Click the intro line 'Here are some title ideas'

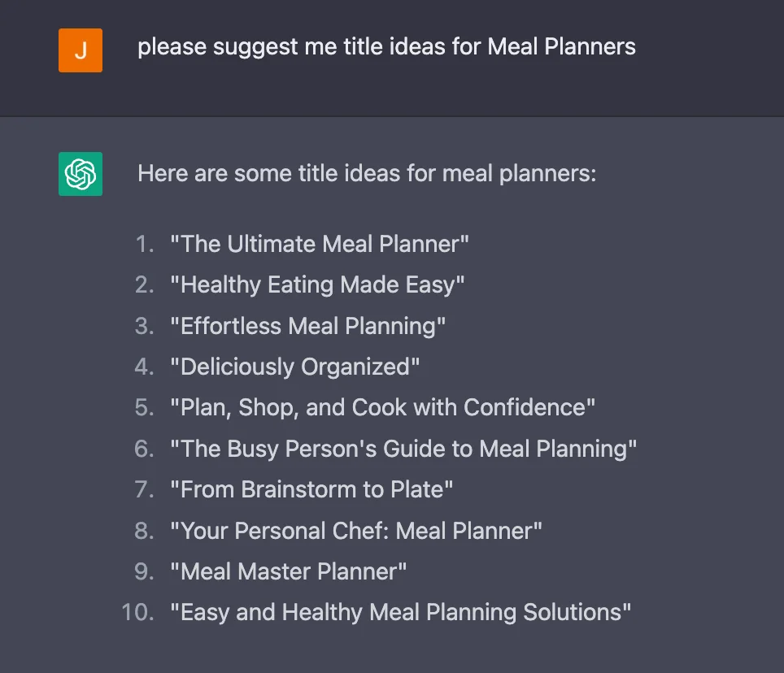(x=367, y=174)
